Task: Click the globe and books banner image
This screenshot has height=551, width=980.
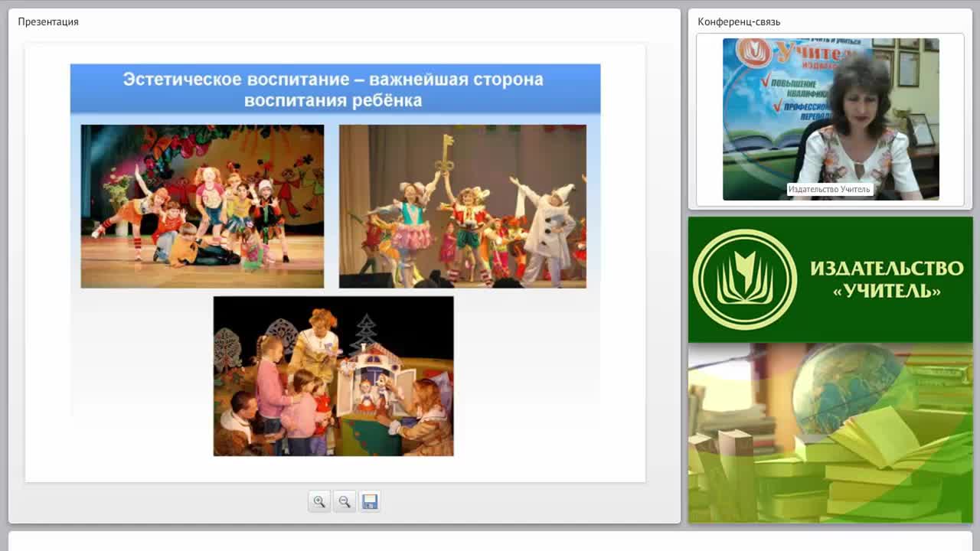Action: [x=831, y=433]
